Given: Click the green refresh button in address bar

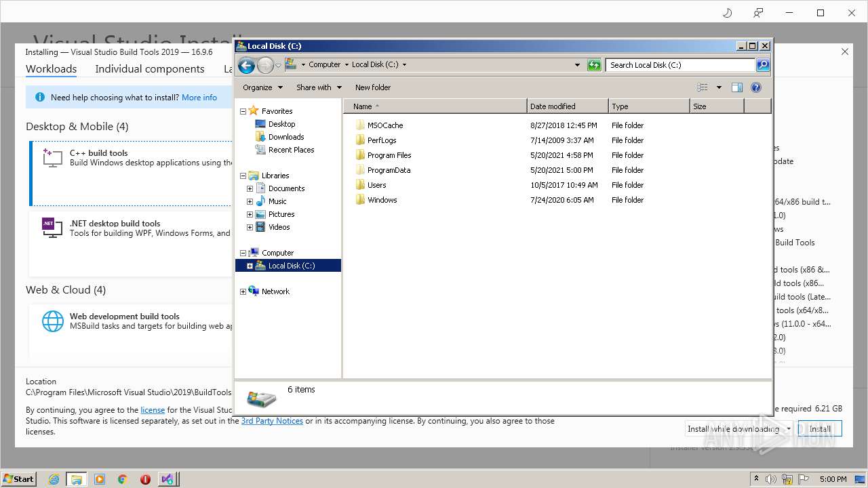Looking at the screenshot, I should pos(594,65).
